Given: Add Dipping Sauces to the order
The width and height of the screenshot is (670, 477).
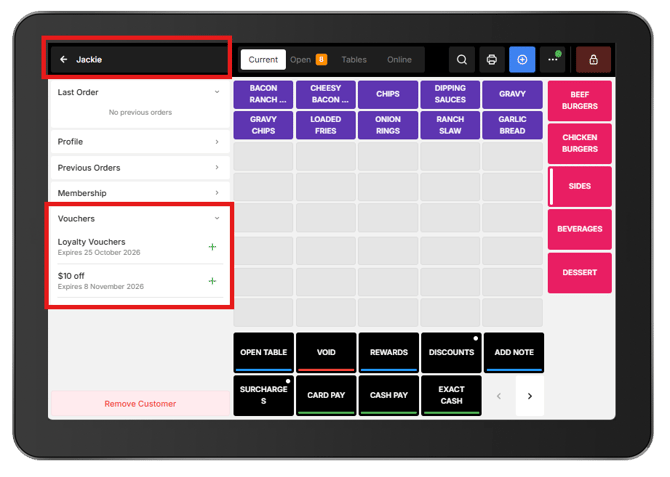Looking at the screenshot, I should pos(450,94).
